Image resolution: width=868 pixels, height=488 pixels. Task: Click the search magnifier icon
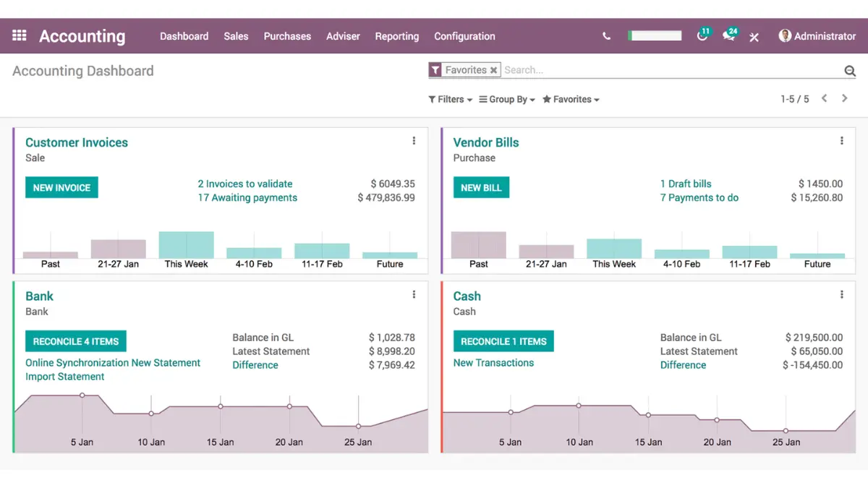tap(850, 71)
